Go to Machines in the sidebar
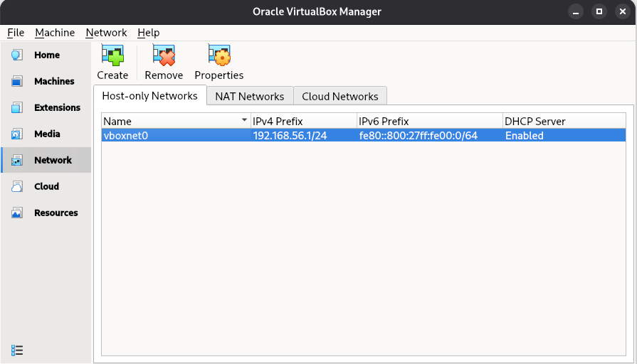The width and height of the screenshot is (637, 364). tap(46, 81)
